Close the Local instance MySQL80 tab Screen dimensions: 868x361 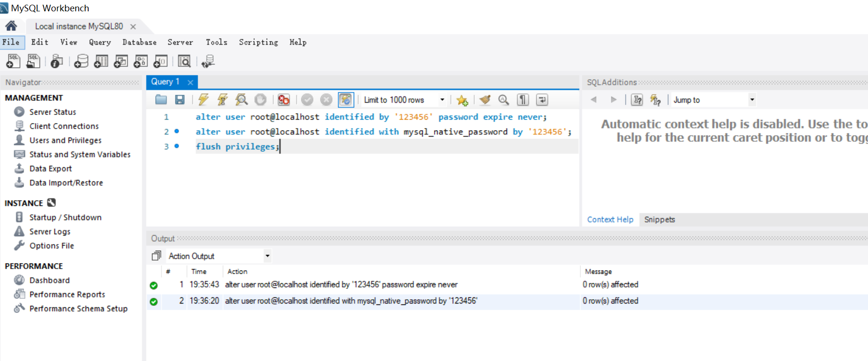(x=133, y=26)
